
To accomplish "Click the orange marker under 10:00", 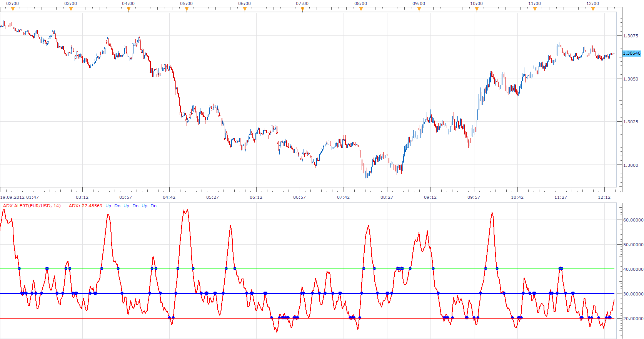I will coord(477,10).
